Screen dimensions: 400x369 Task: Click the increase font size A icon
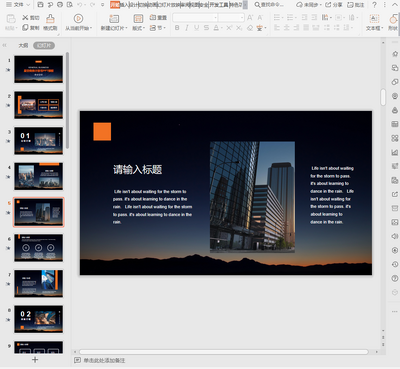coord(250,17)
